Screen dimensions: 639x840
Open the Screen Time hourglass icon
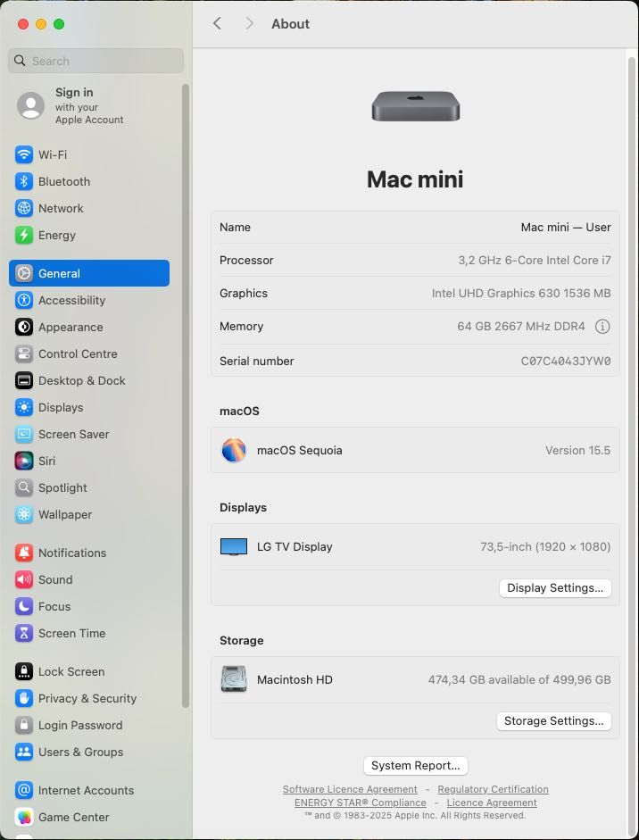point(23,633)
